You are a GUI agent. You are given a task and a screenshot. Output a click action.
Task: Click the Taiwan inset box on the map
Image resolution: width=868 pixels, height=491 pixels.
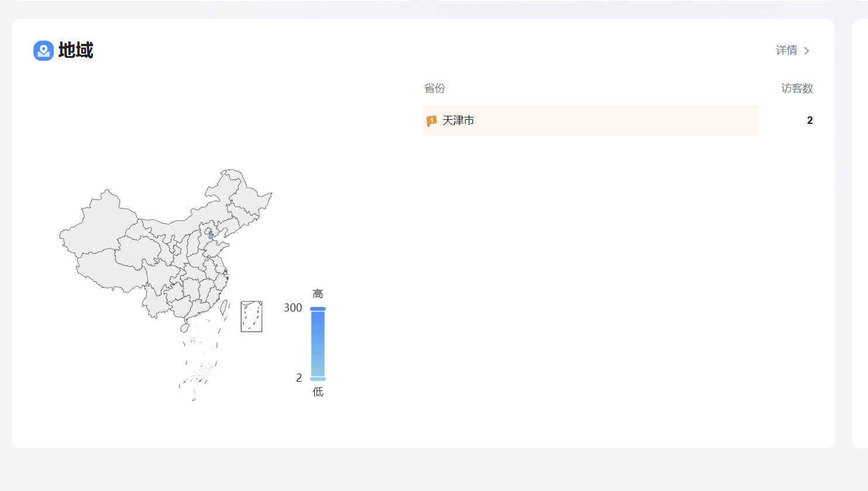(x=251, y=316)
